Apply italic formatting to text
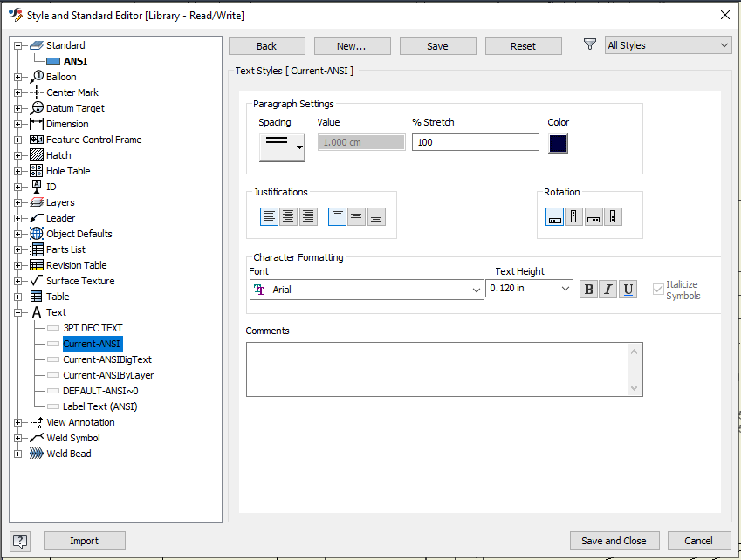The width and height of the screenshot is (741, 560). coord(608,289)
